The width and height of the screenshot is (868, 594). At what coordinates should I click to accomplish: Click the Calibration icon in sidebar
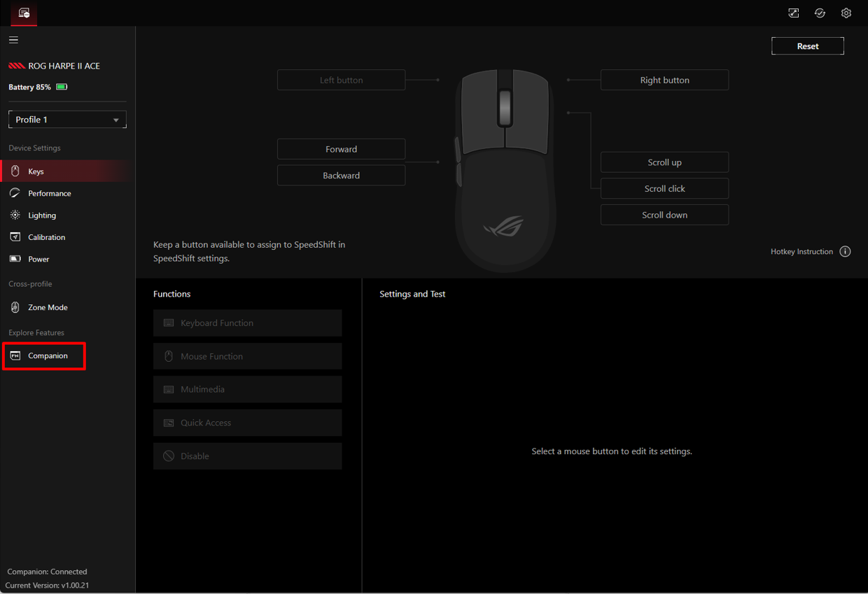(x=15, y=237)
